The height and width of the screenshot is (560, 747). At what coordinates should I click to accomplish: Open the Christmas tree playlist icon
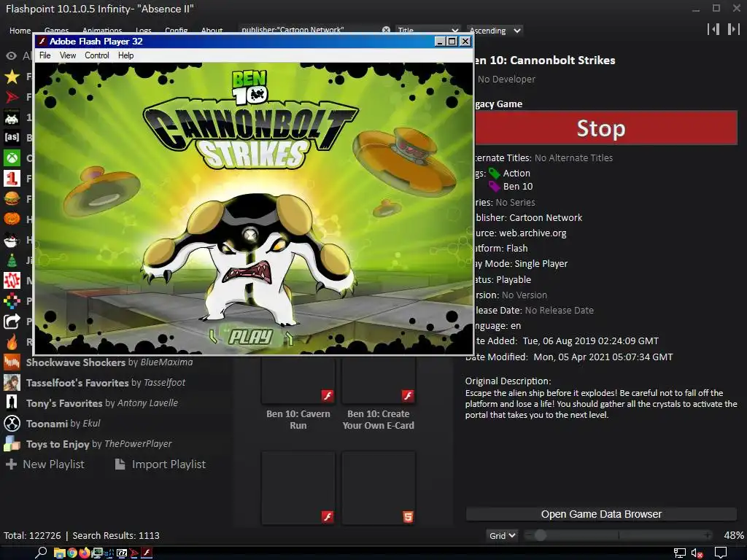tap(12, 260)
